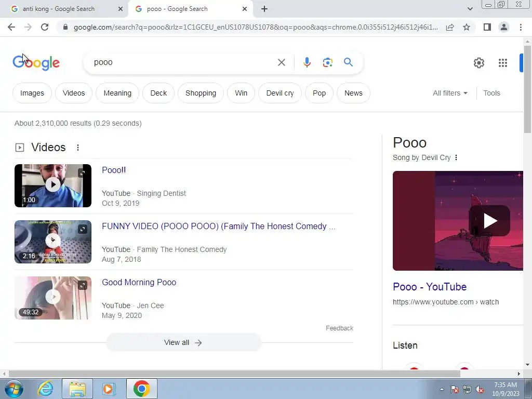The width and height of the screenshot is (532, 399).
Task: Click the horizontal scrollbar thumb
Action: (234, 374)
